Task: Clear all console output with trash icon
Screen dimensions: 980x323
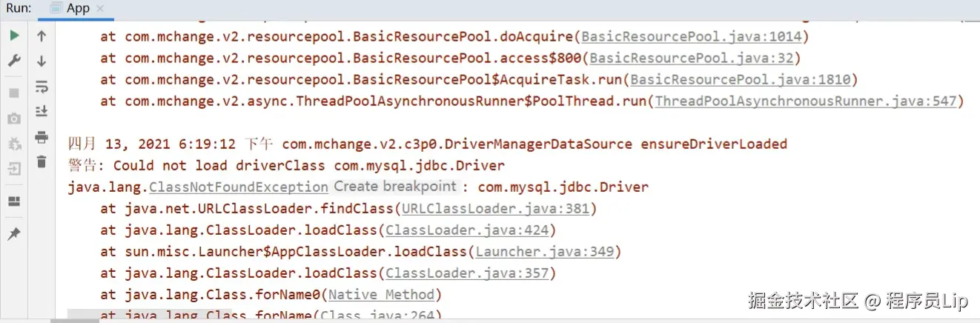Action: pyautogui.click(x=42, y=161)
